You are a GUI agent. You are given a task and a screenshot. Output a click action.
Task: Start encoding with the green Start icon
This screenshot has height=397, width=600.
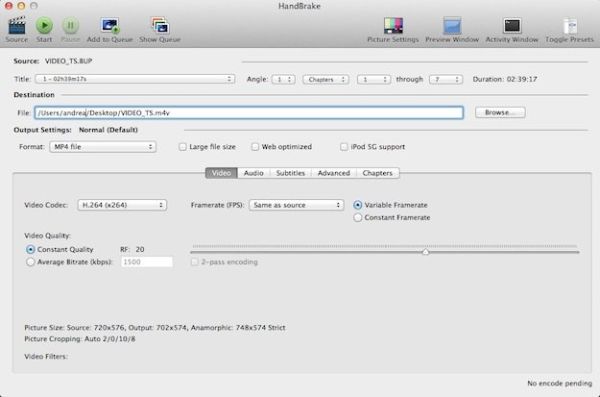(x=44, y=26)
